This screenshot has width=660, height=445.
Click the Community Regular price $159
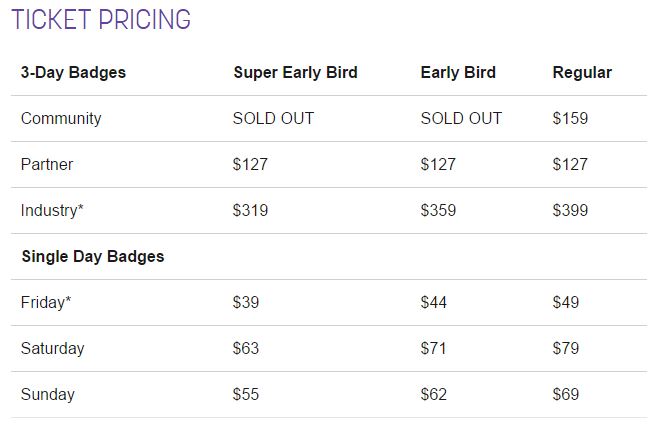coord(570,118)
